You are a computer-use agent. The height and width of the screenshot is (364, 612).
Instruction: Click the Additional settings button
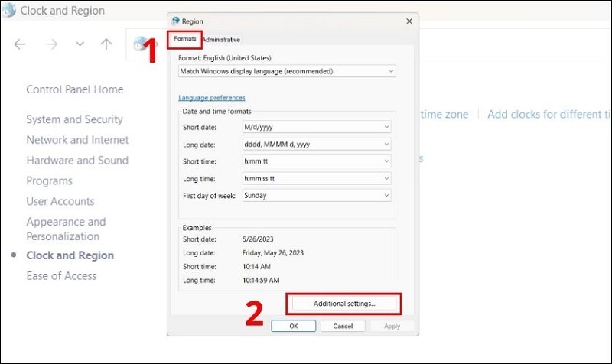click(x=343, y=304)
